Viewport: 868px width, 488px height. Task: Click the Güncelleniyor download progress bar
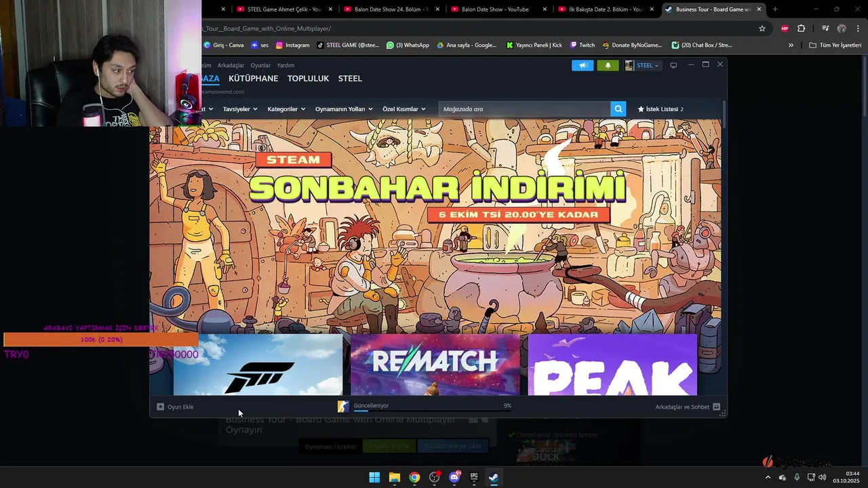(432, 410)
